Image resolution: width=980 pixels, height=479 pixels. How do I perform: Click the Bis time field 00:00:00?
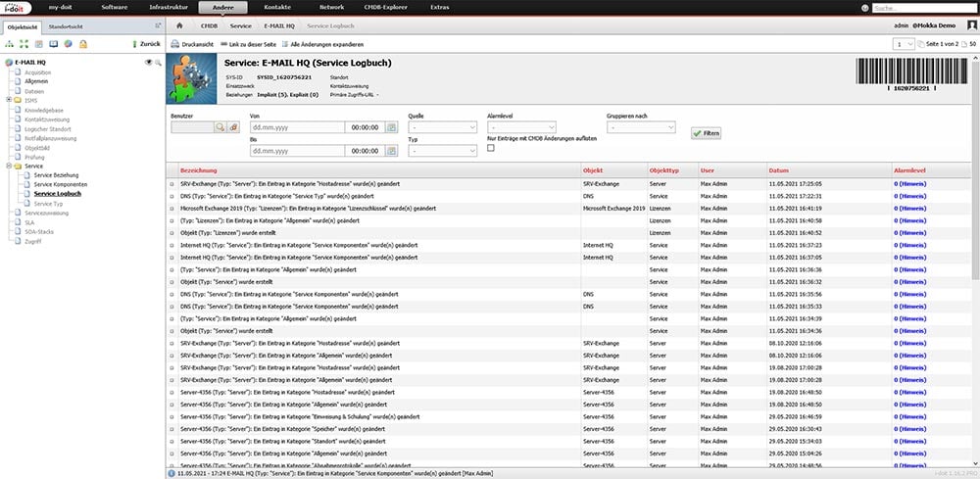tap(365, 151)
